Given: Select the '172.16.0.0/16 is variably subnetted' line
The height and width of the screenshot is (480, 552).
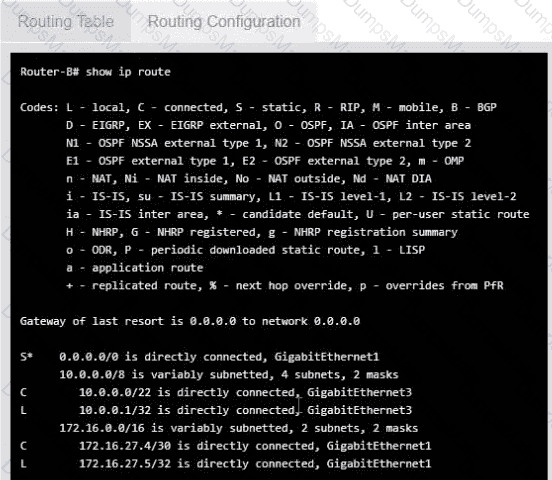Looking at the screenshot, I should pyautogui.click(x=239, y=428).
